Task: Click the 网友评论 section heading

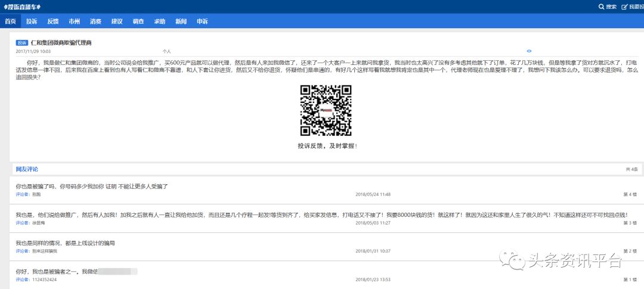Action: [27, 169]
